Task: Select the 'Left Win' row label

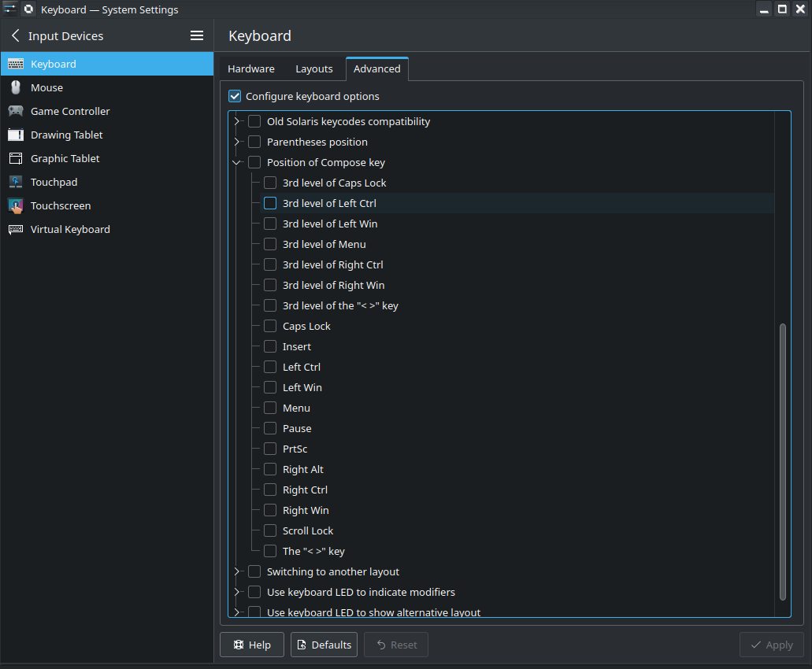Action: (x=302, y=387)
